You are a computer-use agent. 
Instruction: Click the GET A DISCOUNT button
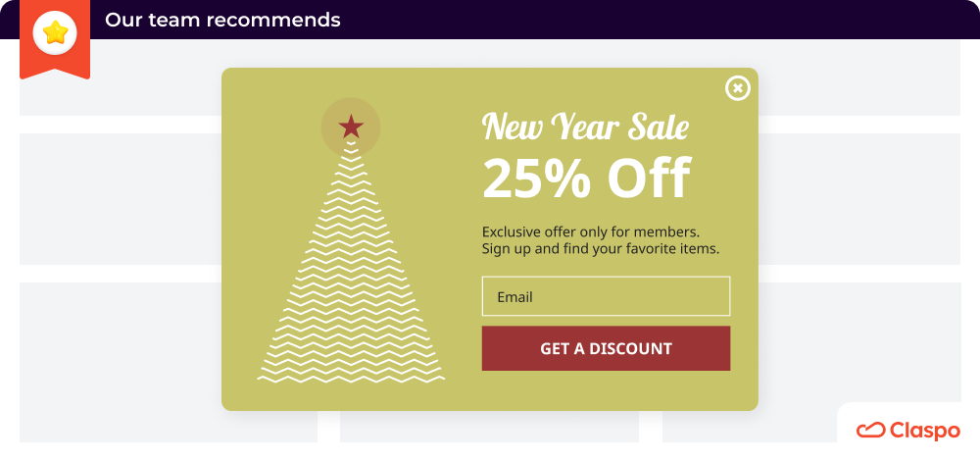(x=606, y=348)
